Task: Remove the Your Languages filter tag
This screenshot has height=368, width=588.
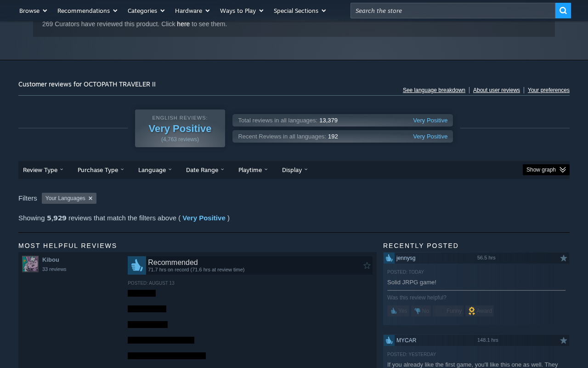Action: [90, 198]
